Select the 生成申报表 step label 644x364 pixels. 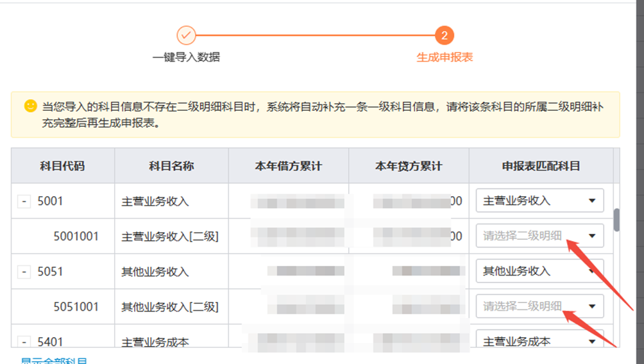point(445,57)
